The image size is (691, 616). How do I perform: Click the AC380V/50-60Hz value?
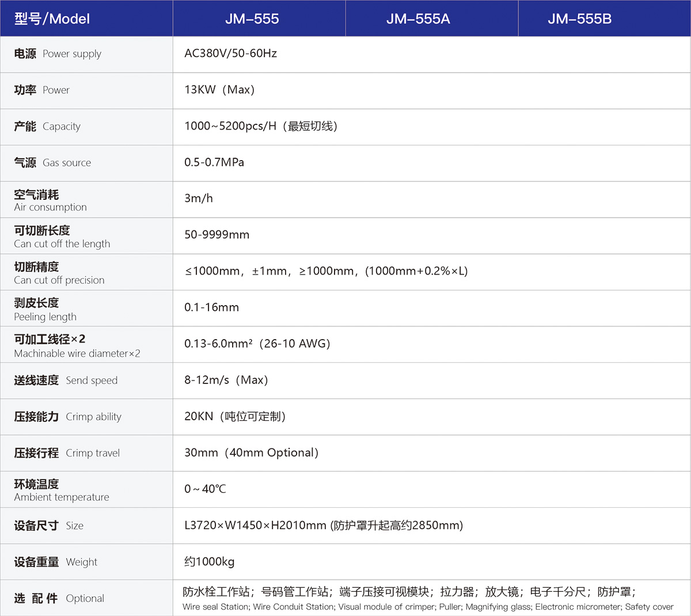click(x=230, y=54)
